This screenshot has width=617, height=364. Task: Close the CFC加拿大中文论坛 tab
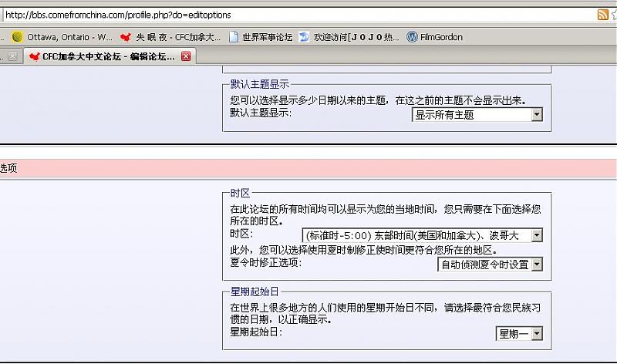[x=186, y=56]
